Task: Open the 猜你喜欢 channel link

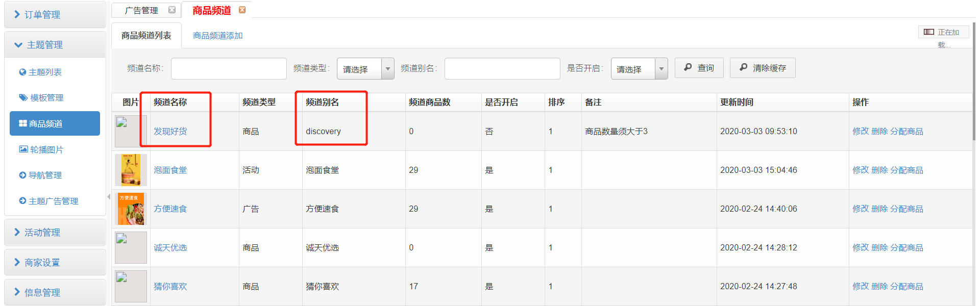Action: tap(170, 287)
